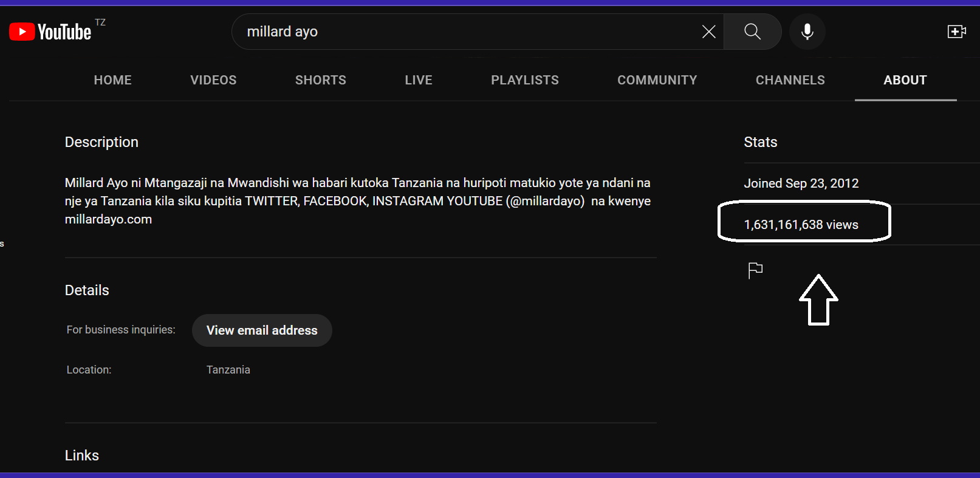Image resolution: width=980 pixels, height=478 pixels.
Task: Clear the search box with the X icon
Action: pyautogui.click(x=708, y=32)
